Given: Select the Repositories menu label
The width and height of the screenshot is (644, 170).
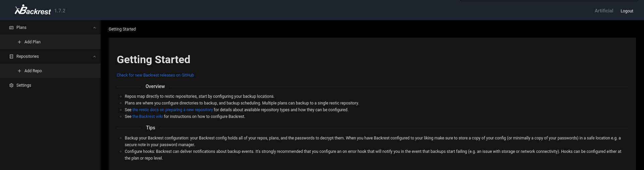Looking at the screenshot, I should tap(28, 56).
